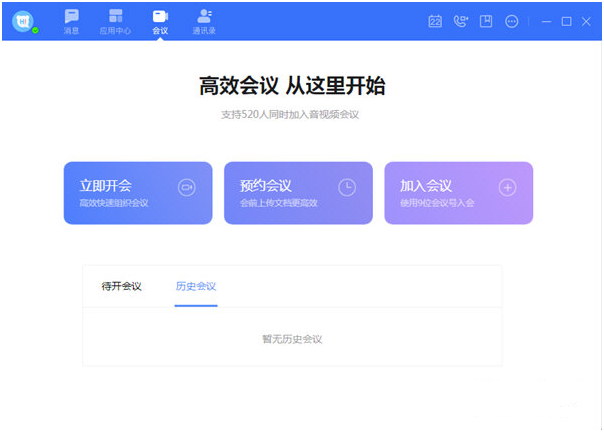Open the more options ellipsis icon
The width and height of the screenshot is (604, 437).
pyautogui.click(x=512, y=21)
